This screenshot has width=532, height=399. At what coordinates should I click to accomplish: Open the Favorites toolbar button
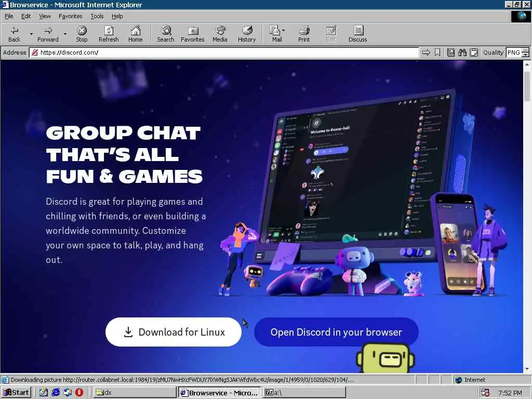pos(193,34)
